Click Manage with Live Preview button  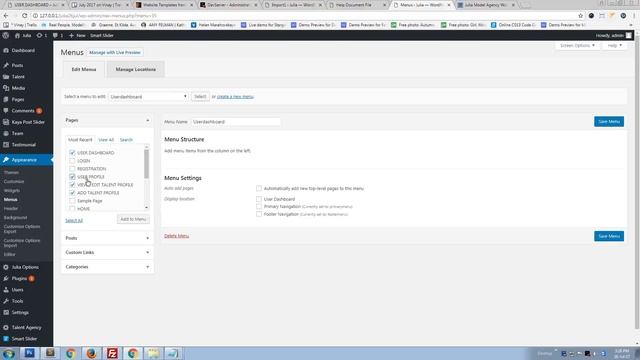[115, 53]
